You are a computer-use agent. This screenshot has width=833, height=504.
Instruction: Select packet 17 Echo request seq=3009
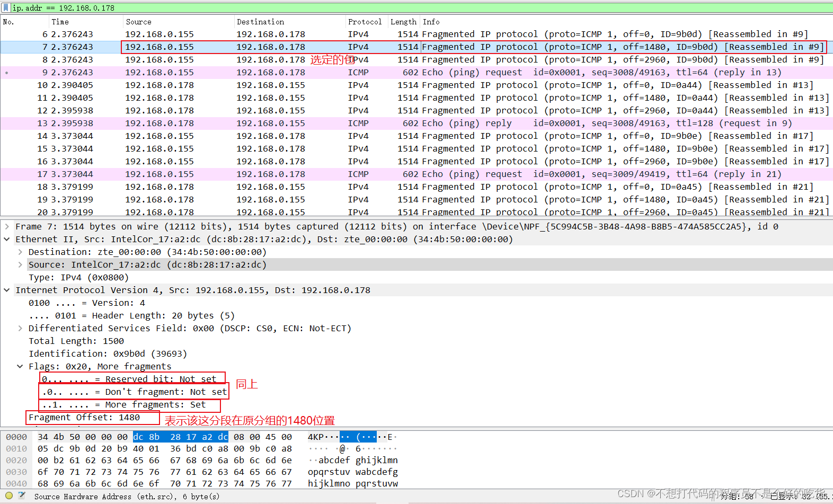click(416, 174)
